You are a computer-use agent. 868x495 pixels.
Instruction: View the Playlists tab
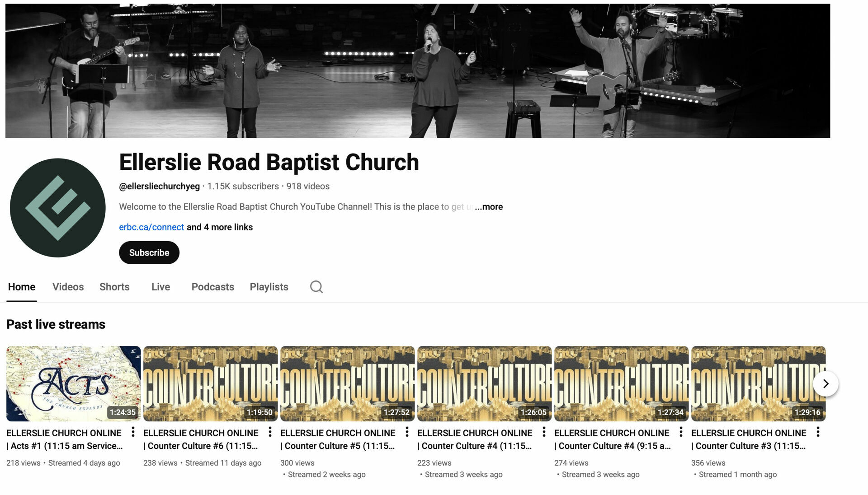(269, 287)
